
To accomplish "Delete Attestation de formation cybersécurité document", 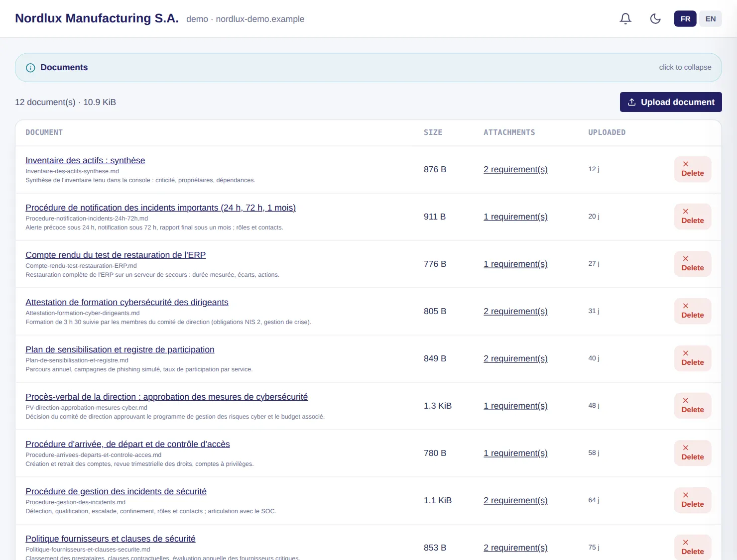I will click(x=693, y=311).
